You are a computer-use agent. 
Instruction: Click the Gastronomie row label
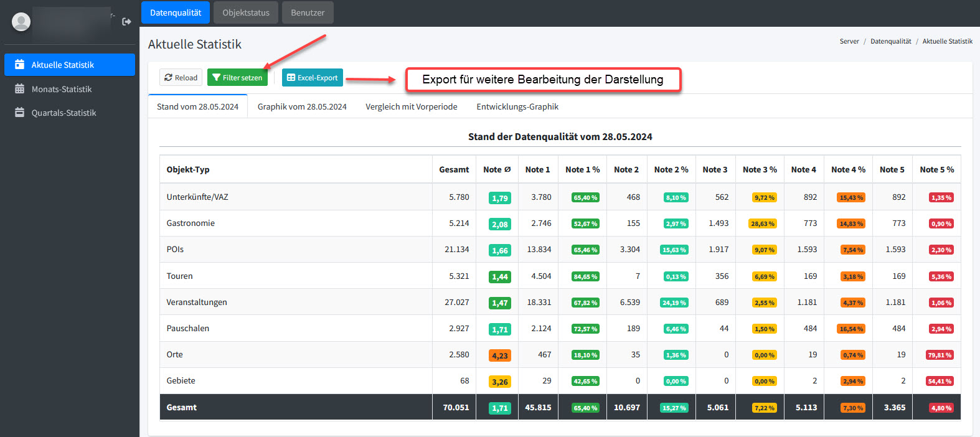tap(191, 223)
